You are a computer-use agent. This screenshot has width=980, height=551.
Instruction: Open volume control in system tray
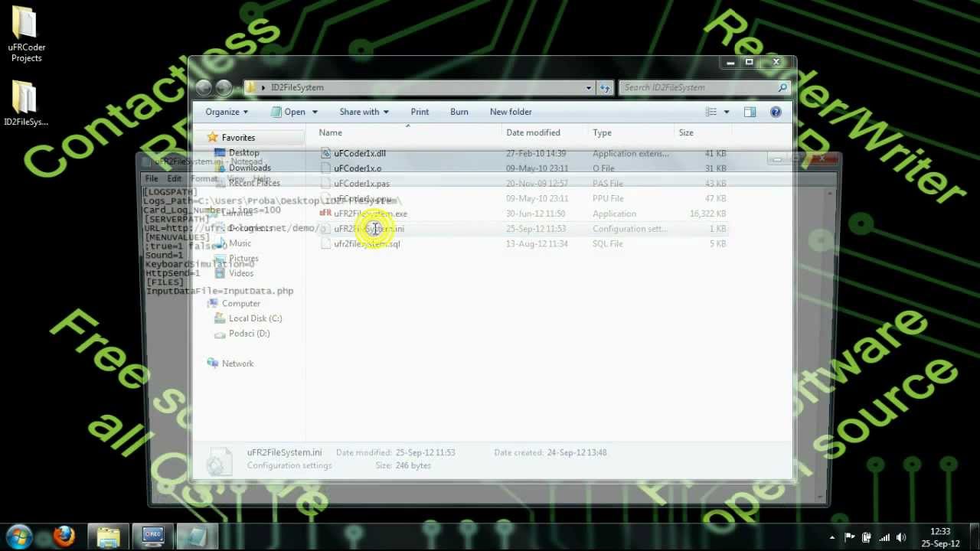[x=901, y=537]
